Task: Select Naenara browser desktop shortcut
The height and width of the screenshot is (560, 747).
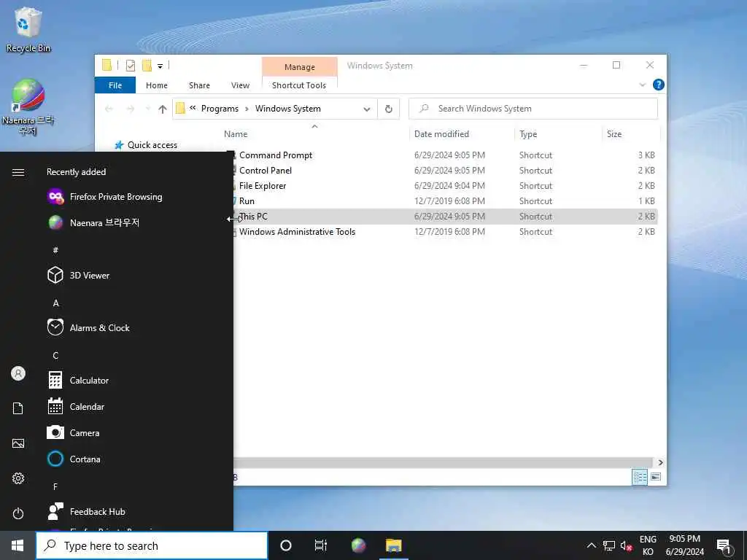Action: [28, 106]
